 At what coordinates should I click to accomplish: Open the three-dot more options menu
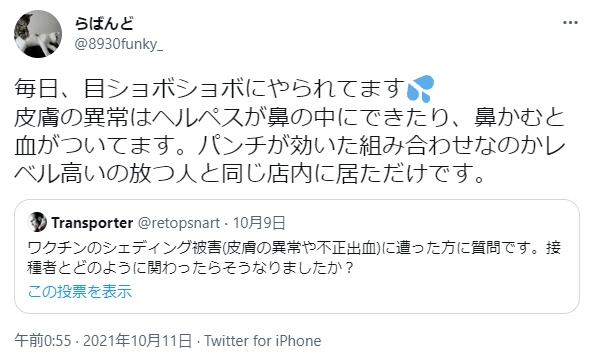click(x=570, y=23)
